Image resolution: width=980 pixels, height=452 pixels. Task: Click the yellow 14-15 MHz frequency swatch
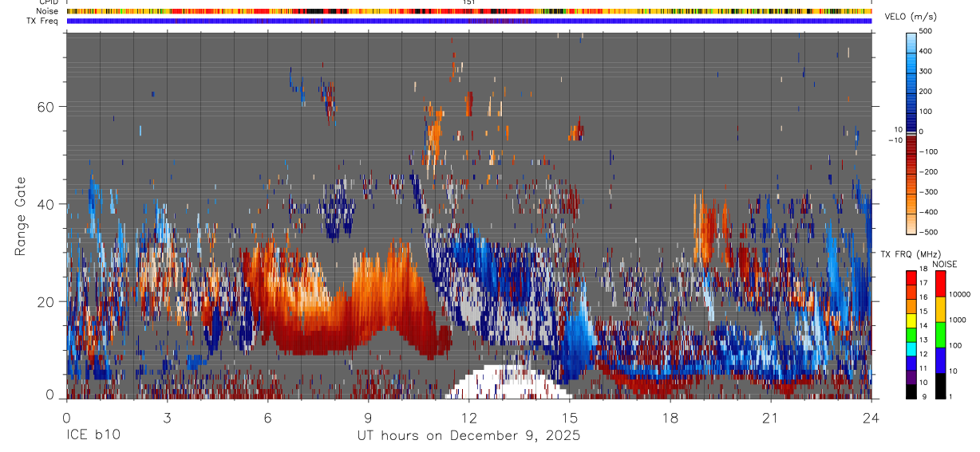click(x=911, y=320)
